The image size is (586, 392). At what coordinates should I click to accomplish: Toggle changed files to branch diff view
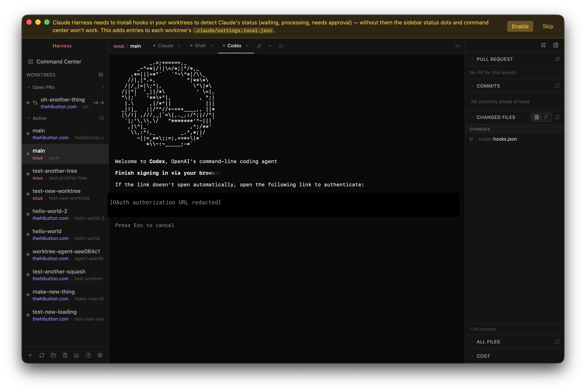546,117
